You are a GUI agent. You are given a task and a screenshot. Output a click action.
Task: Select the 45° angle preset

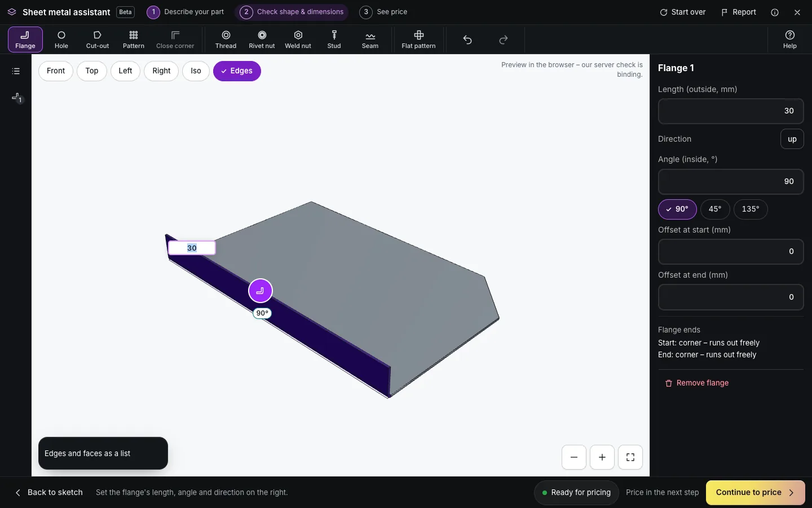(x=715, y=209)
